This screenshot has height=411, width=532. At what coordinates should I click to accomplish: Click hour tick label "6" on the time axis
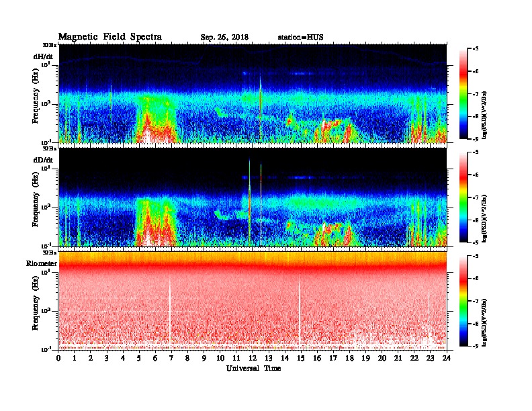coord(155,358)
